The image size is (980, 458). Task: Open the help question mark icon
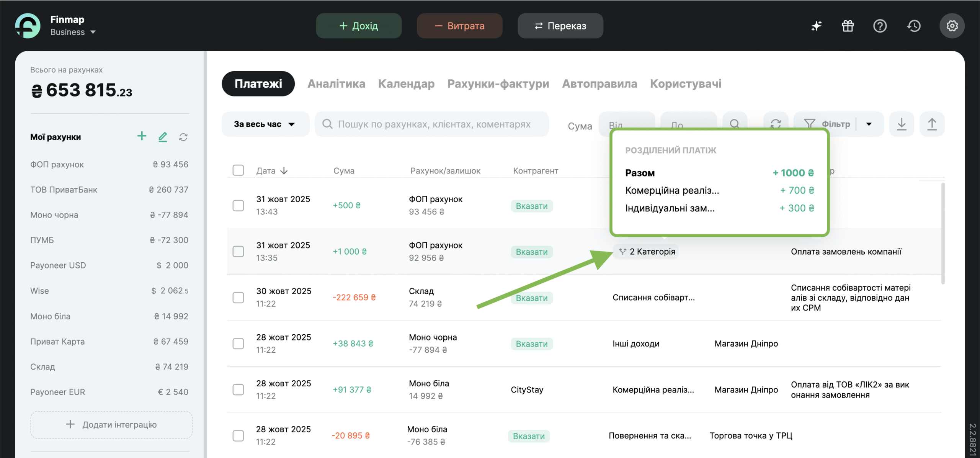[880, 26]
